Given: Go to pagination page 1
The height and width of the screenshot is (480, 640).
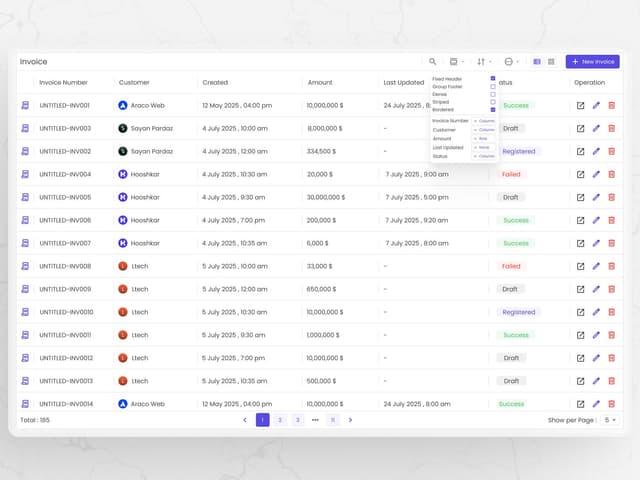Looking at the screenshot, I should (x=262, y=420).
